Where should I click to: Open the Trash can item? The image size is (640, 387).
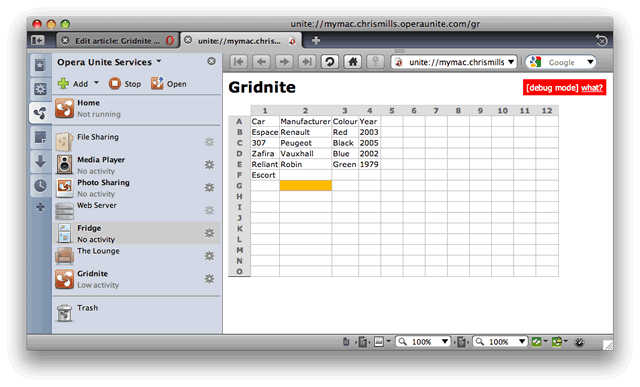pos(64,313)
